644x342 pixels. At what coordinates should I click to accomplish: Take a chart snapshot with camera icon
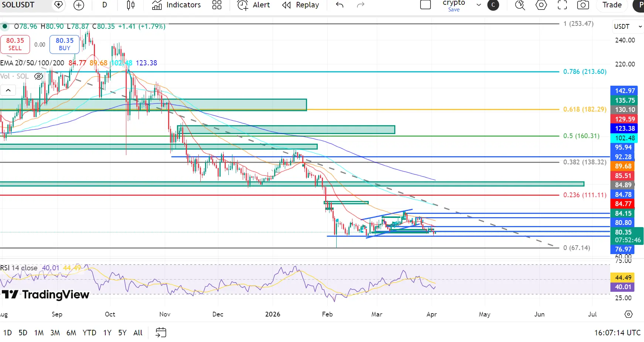583,5
